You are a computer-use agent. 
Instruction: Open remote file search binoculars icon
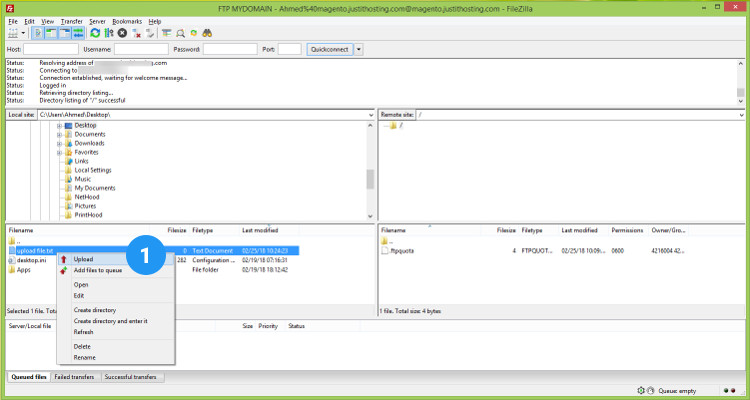[207, 33]
